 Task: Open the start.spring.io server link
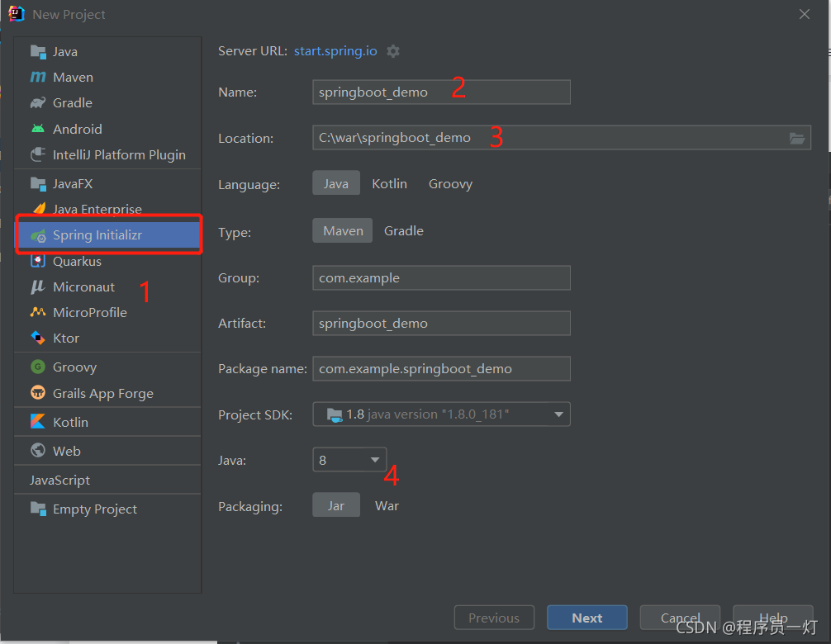click(x=335, y=51)
